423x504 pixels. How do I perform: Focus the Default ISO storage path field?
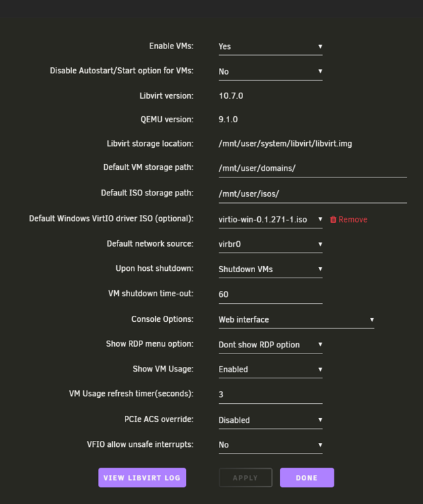coord(312,194)
